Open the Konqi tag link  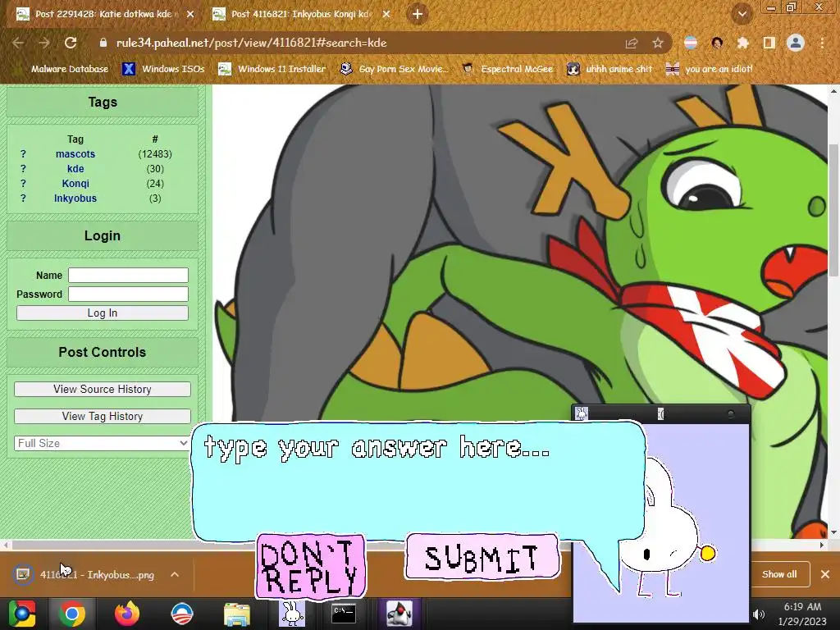click(75, 183)
